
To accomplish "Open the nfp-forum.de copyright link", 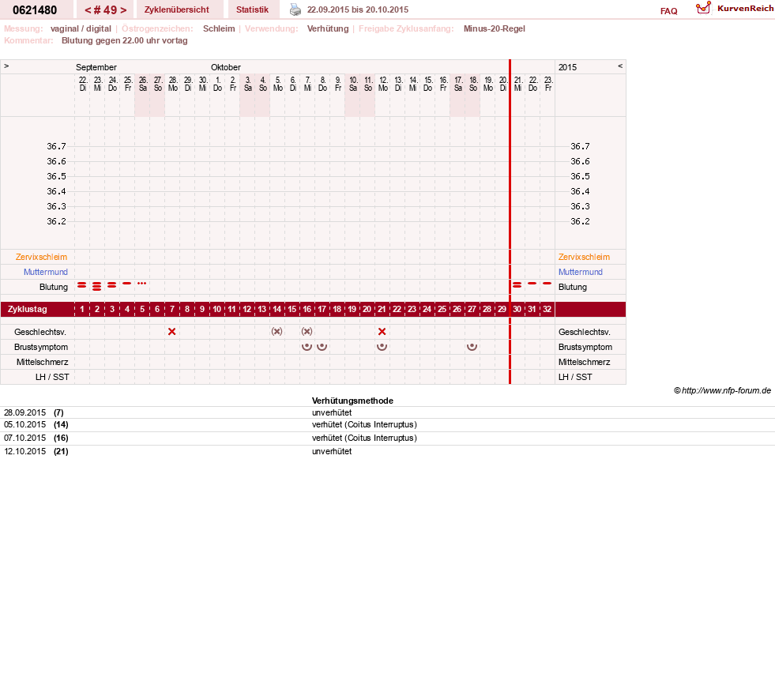I will coord(722,390).
